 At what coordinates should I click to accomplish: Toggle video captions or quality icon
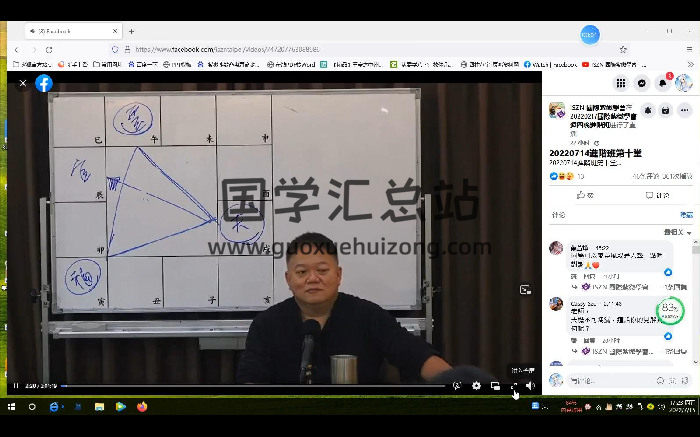pos(457,386)
